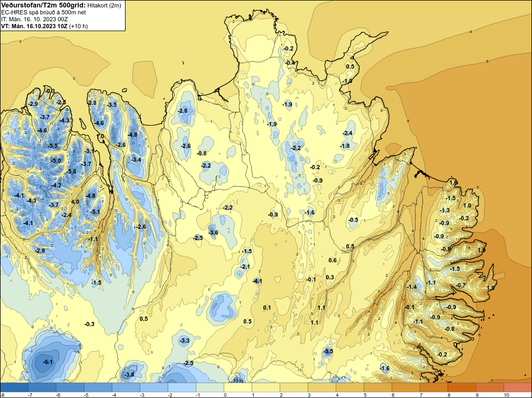Image resolution: width=532 pixels, height=398 pixels.
Task: Click the -3.4 temperature value on map
Action: point(136,160)
